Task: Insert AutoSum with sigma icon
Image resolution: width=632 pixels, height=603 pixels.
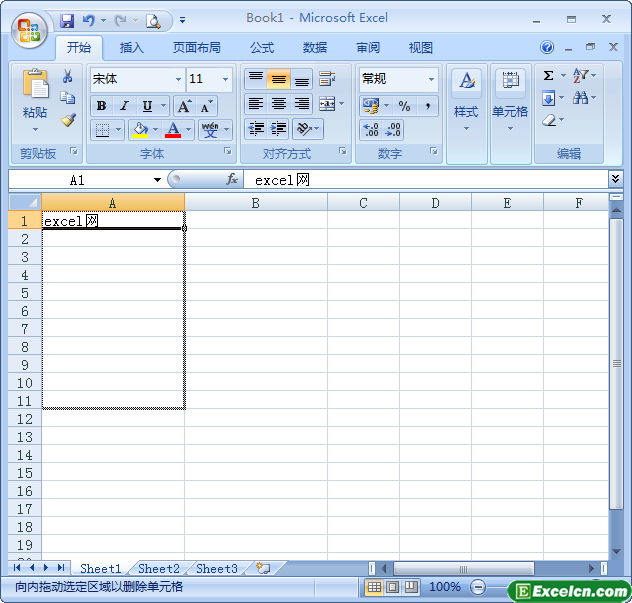Action: click(549, 76)
